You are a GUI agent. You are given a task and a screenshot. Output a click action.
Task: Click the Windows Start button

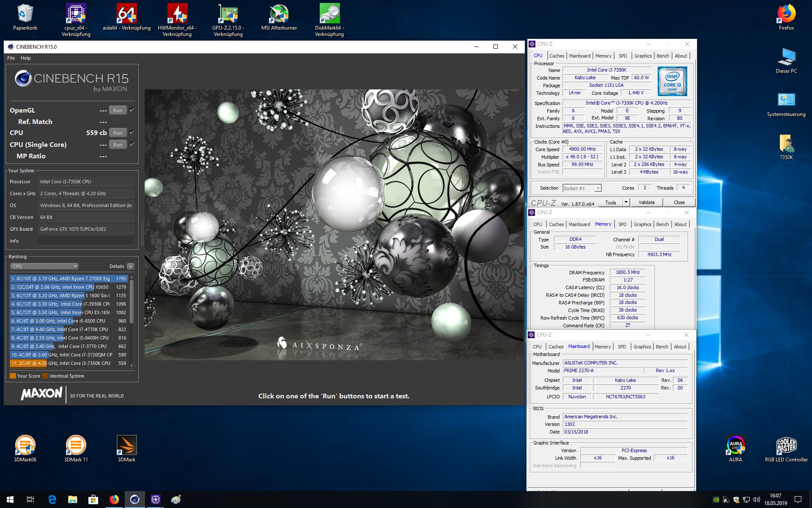click(10, 500)
